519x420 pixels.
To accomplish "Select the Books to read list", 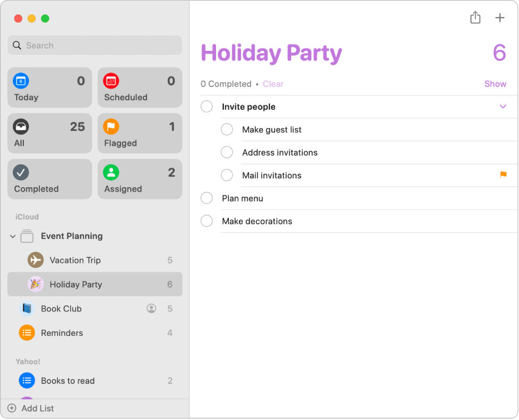I will [67, 381].
